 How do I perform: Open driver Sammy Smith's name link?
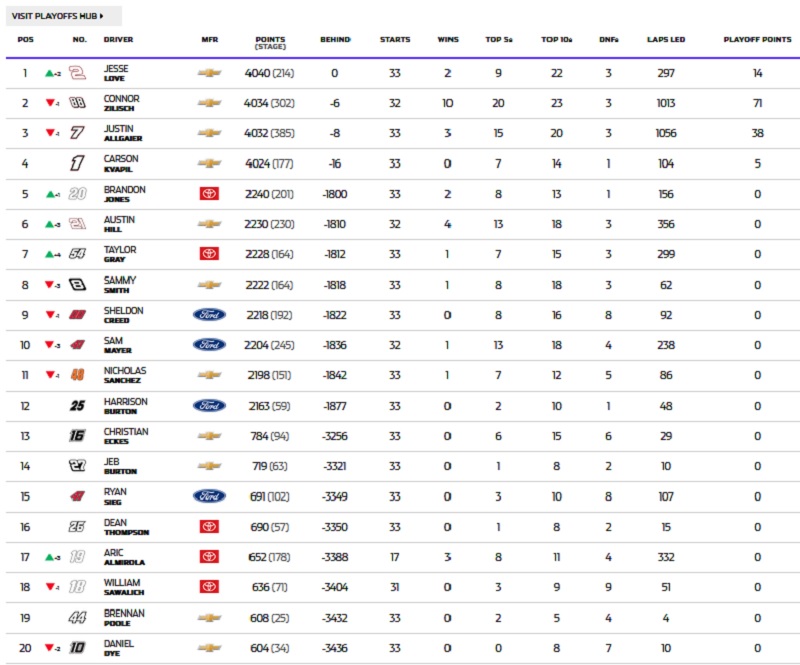[x=120, y=285]
